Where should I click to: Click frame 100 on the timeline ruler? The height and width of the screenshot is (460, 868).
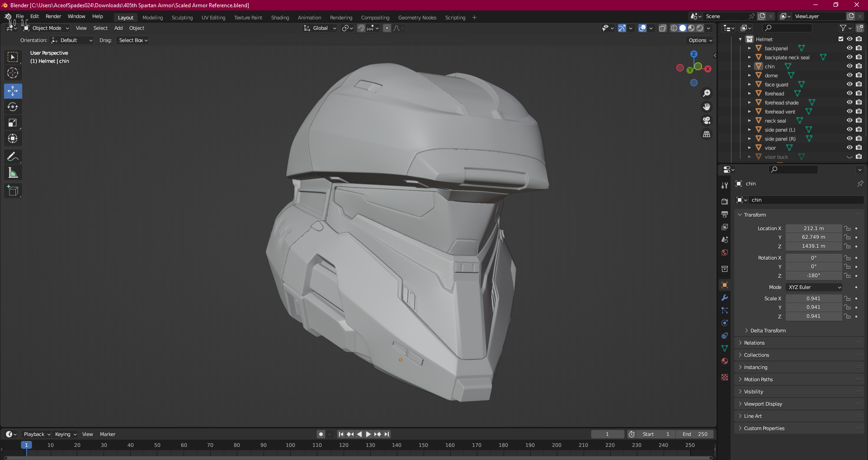click(290, 445)
